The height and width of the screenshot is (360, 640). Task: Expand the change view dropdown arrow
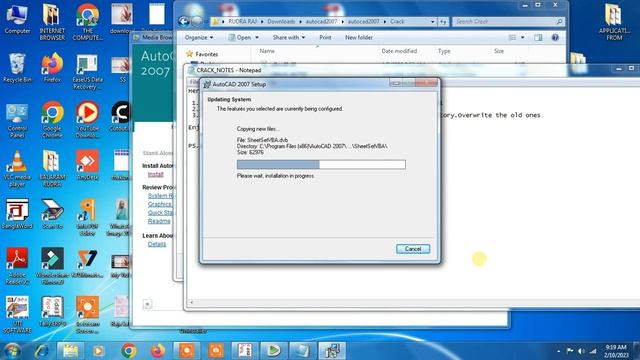pos(522,38)
